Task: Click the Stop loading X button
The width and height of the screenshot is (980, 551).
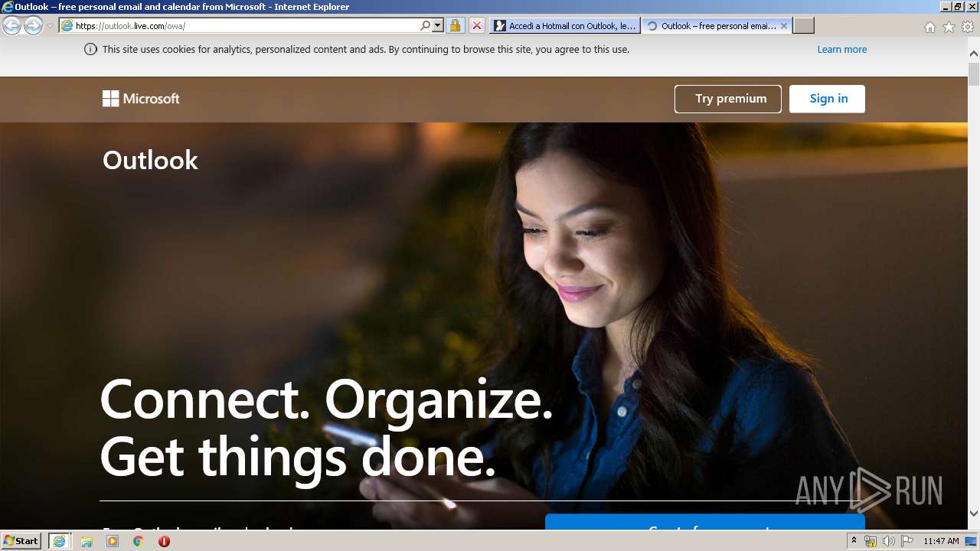Action: (476, 26)
